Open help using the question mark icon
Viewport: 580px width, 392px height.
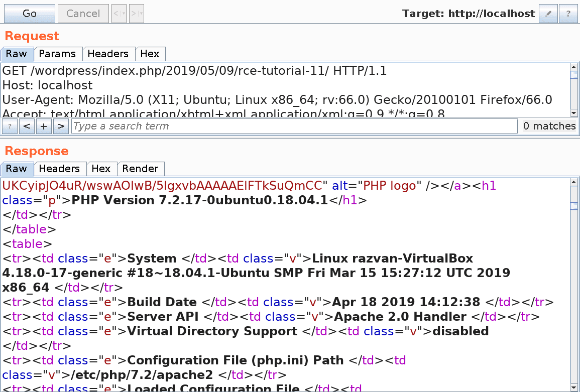[568, 14]
